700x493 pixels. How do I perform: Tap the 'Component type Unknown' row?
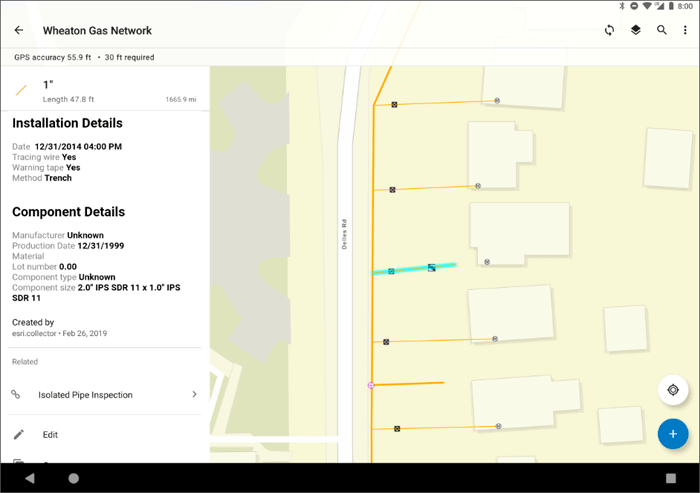click(64, 277)
